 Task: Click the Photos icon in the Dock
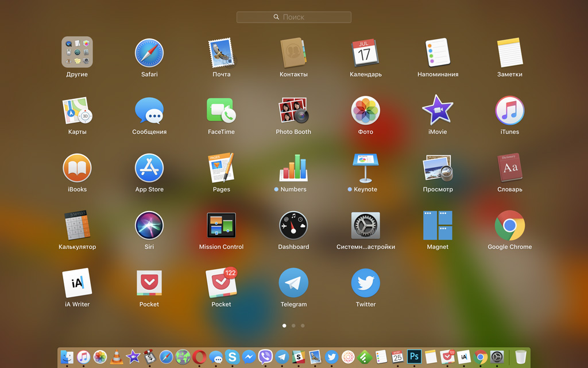100,356
